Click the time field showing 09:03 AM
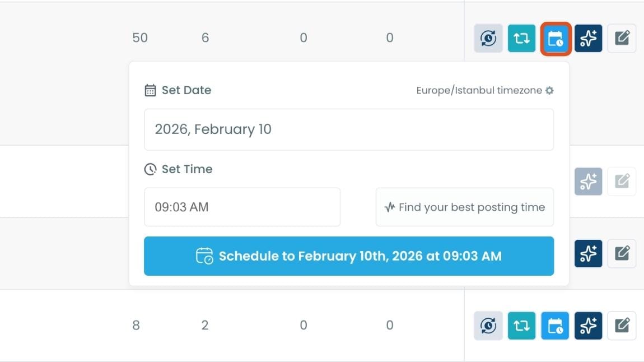 coord(242,207)
